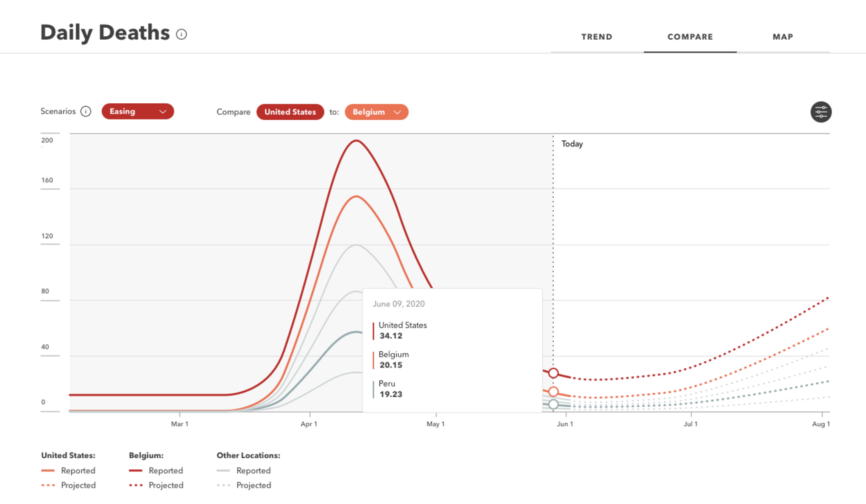Switch to the MAP tab

coord(783,37)
